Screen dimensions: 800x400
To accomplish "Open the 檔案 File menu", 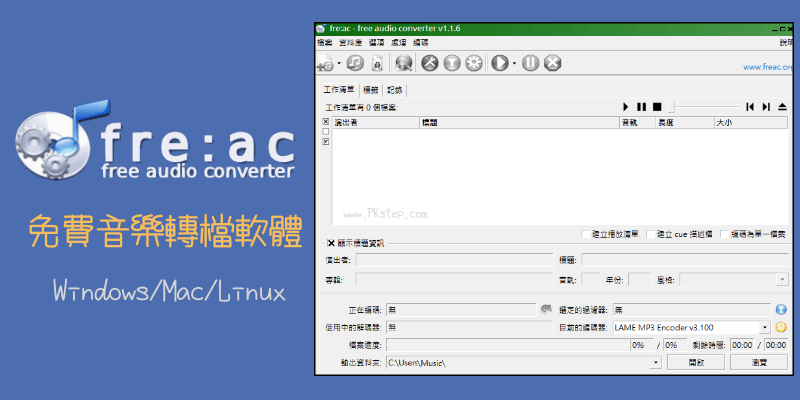I will click(x=324, y=43).
